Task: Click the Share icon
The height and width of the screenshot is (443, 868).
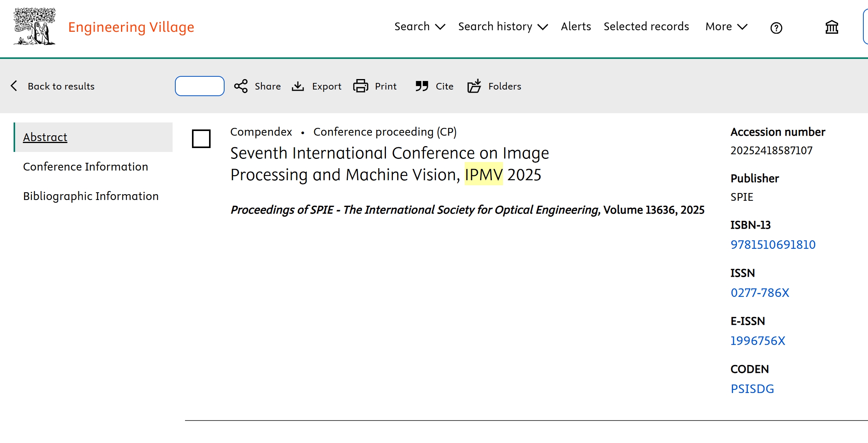Action: pyautogui.click(x=241, y=86)
